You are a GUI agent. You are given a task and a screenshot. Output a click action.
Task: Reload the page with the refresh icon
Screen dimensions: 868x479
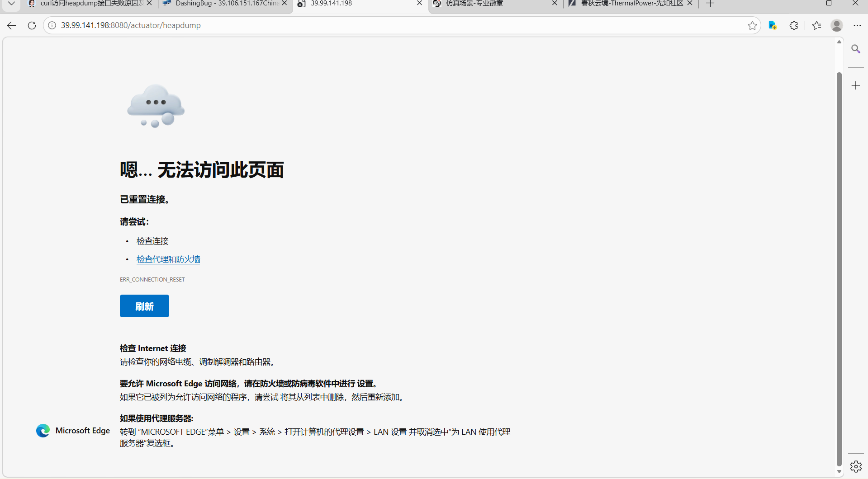coord(31,25)
